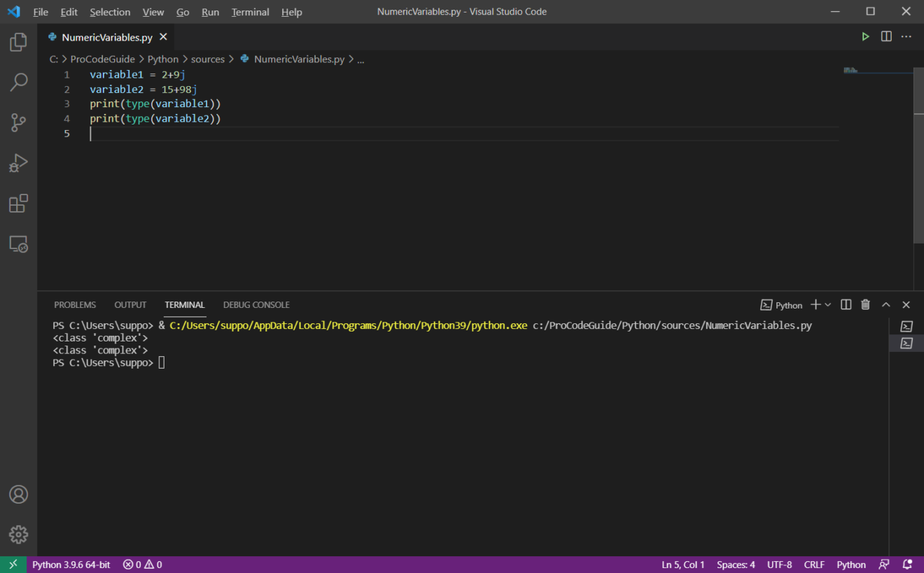Screen dimensions: 924x573
Task: Expand the sources folder breadcrumb
Action: pos(208,59)
